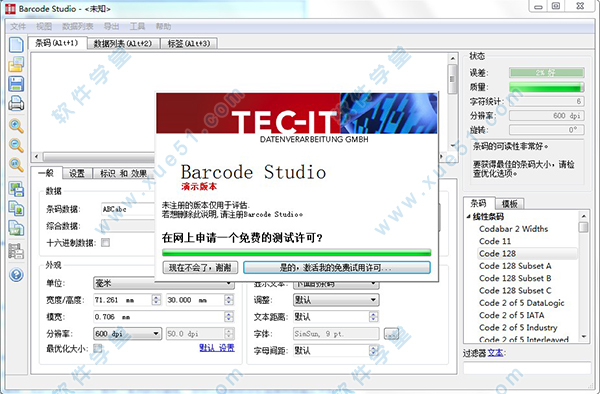Select Code 128 Subset A in list
This screenshot has width=600, height=394.
515,266
